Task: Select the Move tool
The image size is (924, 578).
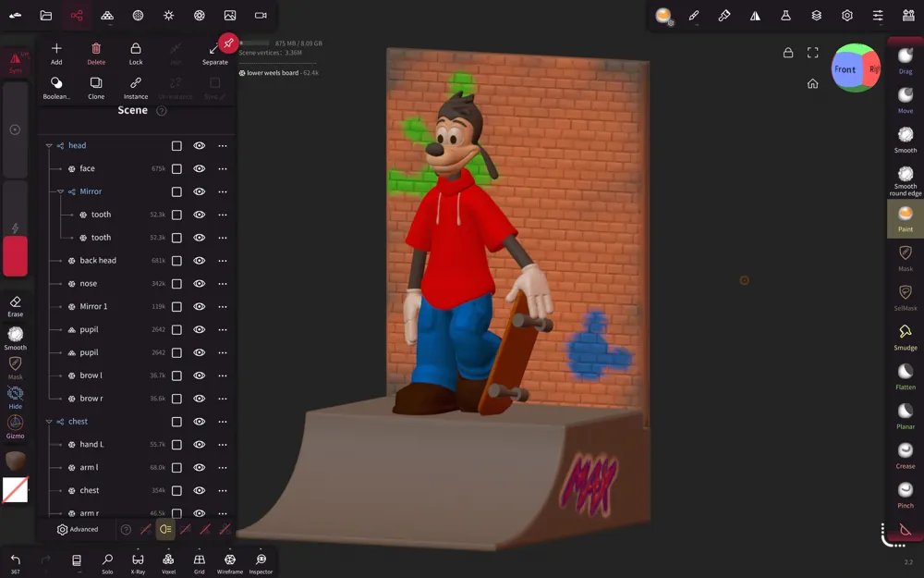Action: [x=906, y=100]
